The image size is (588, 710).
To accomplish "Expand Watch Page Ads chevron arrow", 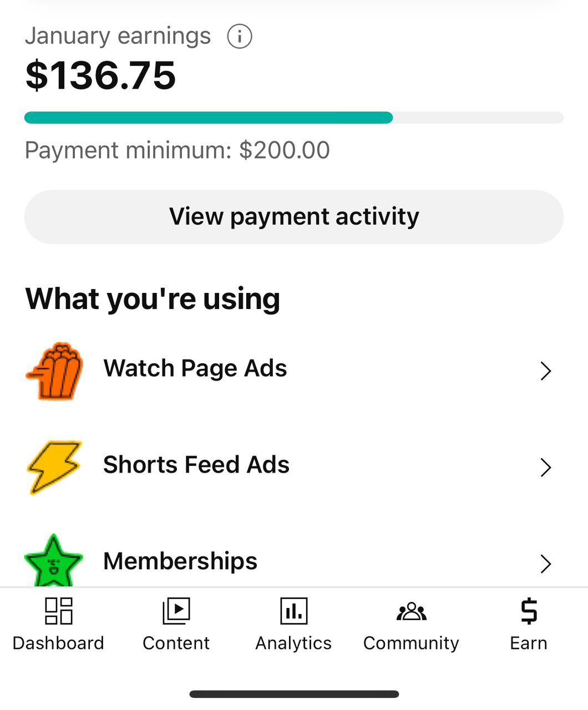I will (x=546, y=371).
